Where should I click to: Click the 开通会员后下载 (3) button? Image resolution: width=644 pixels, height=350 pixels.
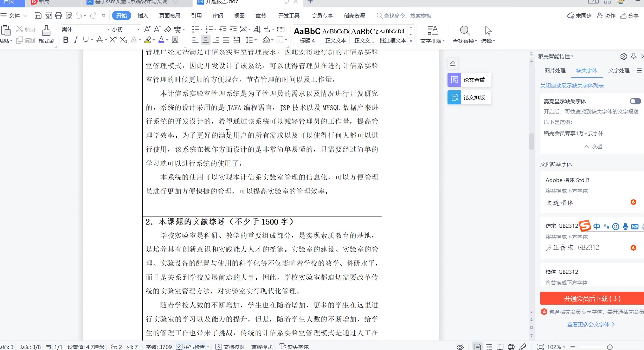coord(592,298)
